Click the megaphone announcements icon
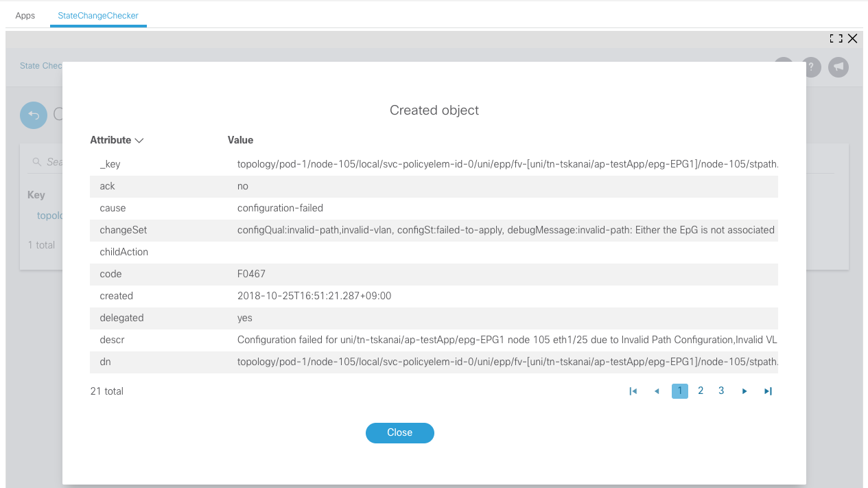 click(838, 67)
